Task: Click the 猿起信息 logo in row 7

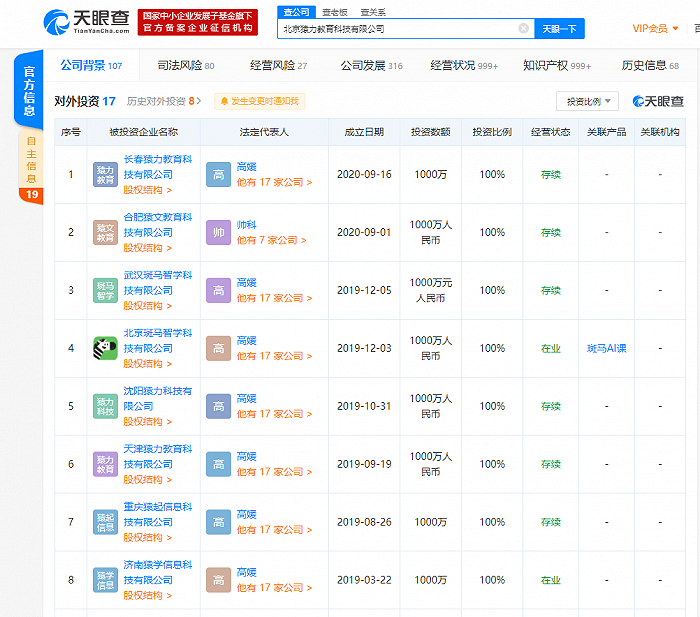Action: (x=105, y=522)
